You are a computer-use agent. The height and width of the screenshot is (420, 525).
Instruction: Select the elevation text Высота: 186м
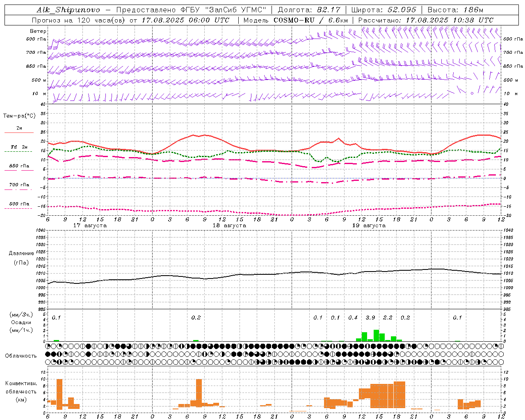pyautogui.click(x=455, y=10)
